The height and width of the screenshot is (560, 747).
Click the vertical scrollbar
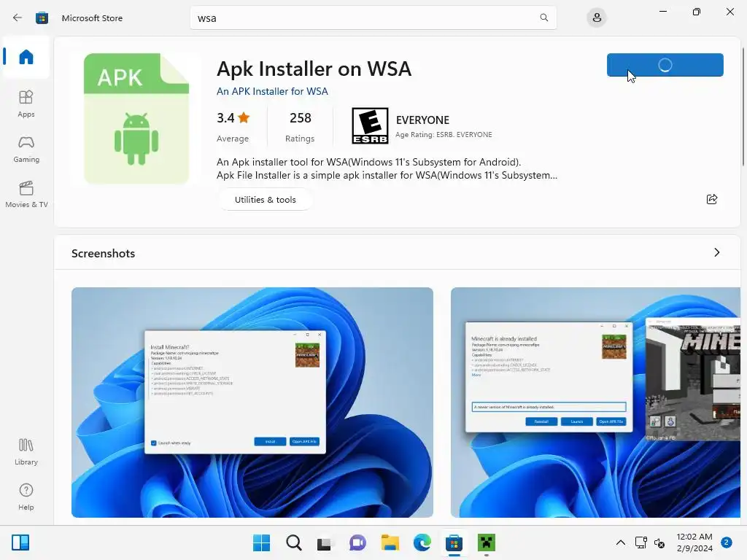click(743, 106)
